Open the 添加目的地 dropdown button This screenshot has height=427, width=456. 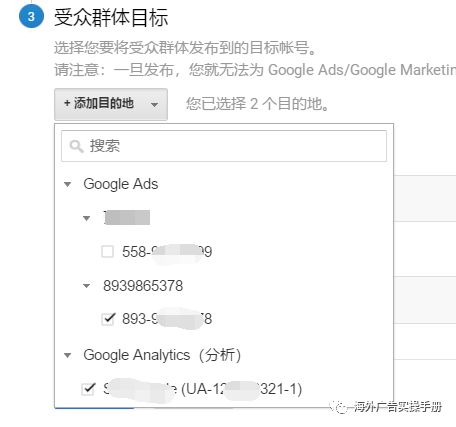[x=111, y=104]
